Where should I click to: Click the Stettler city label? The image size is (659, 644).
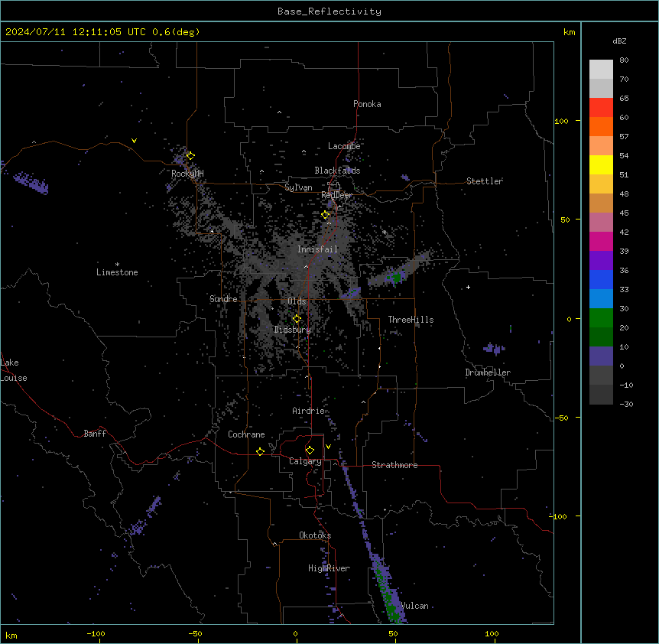[485, 181]
